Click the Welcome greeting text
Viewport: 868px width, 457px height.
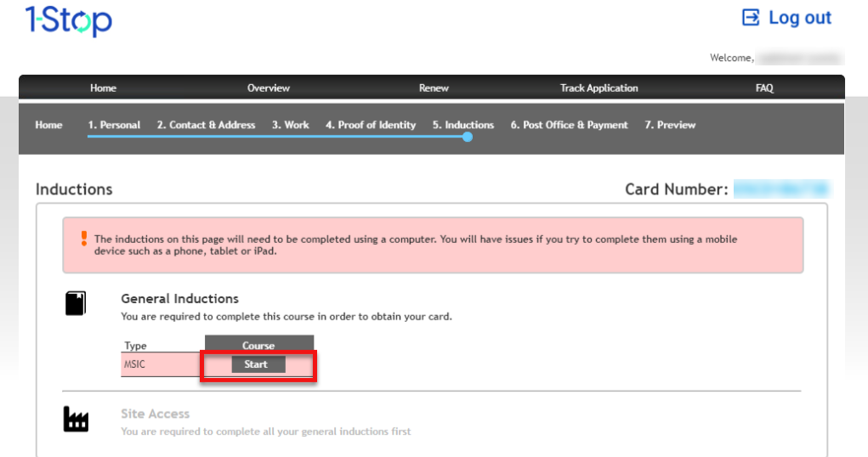click(732, 58)
